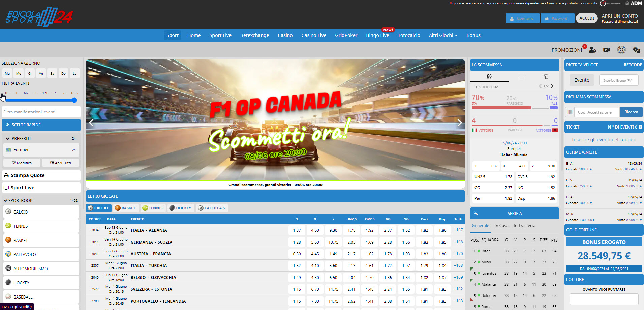Open the user settings icon near Promozioni
Image resolution: width=644 pixels, height=310 pixels.
[593, 50]
